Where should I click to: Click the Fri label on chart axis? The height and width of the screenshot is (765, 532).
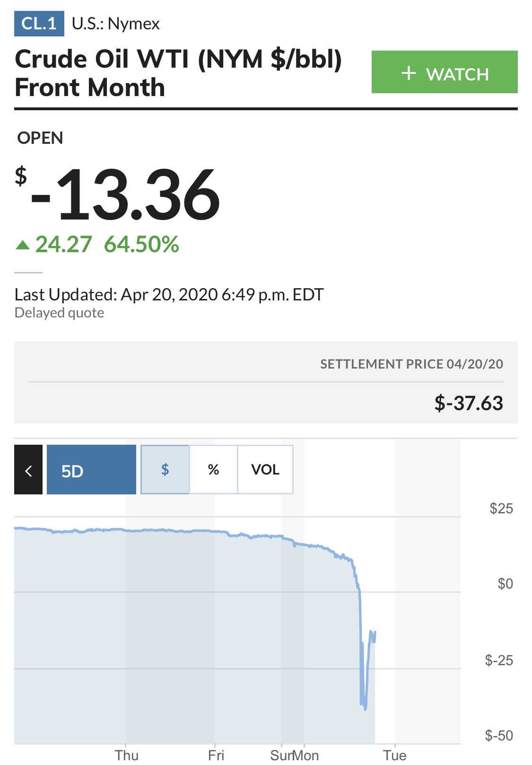coord(216,755)
